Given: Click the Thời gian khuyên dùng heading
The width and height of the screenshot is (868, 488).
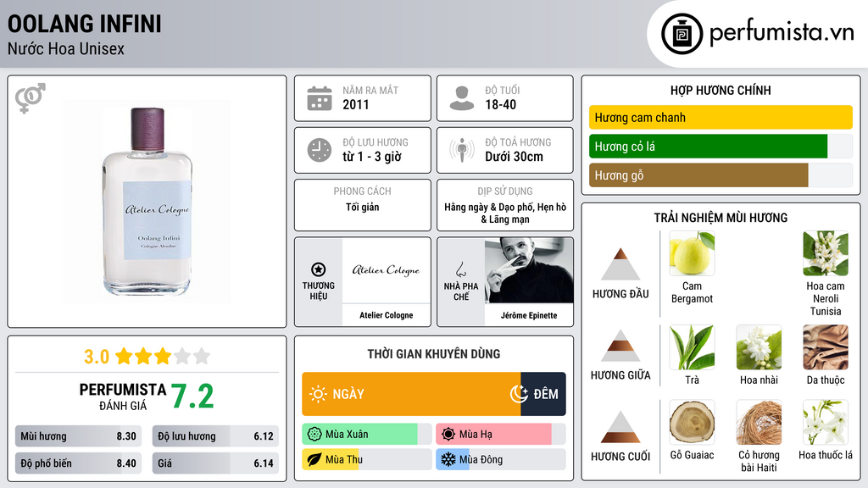Looking at the screenshot, I should (x=434, y=353).
